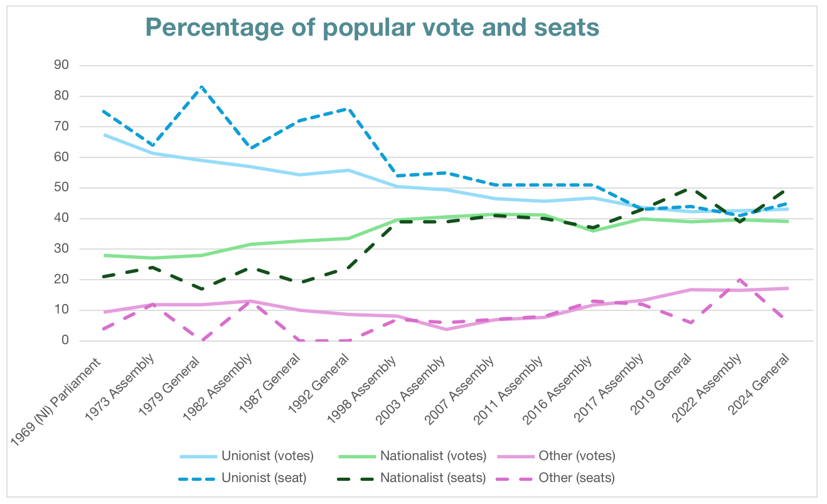Select the 'Unionist (votes)' legend label
Screen dimensions: 827x504
click(x=267, y=456)
